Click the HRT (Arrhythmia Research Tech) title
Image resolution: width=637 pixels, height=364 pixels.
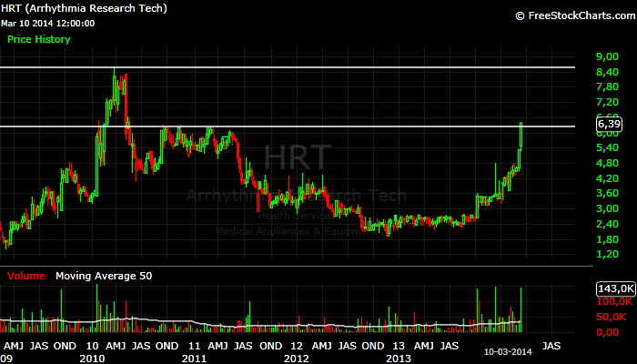[x=84, y=8]
